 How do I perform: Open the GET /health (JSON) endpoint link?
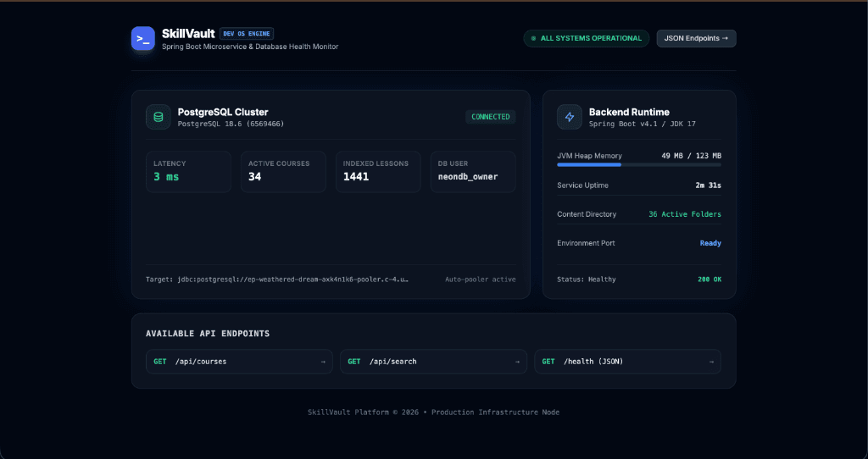click(628, 362)
